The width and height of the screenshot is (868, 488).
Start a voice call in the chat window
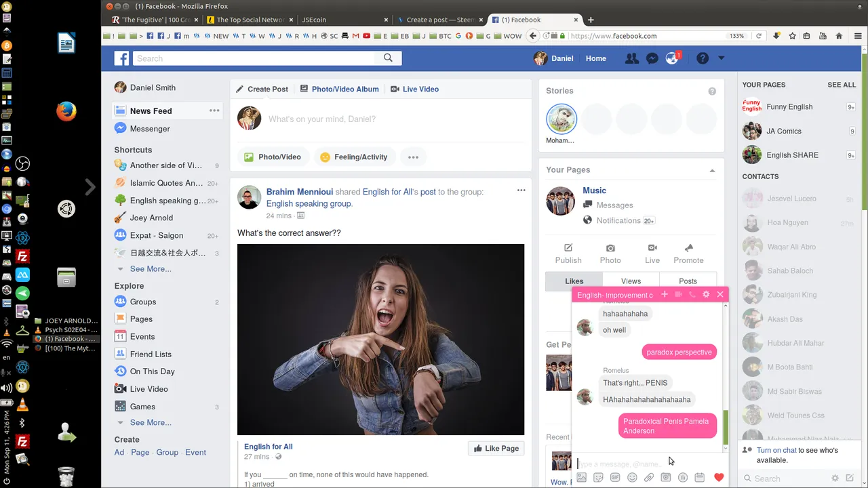[x=692, y=294]
